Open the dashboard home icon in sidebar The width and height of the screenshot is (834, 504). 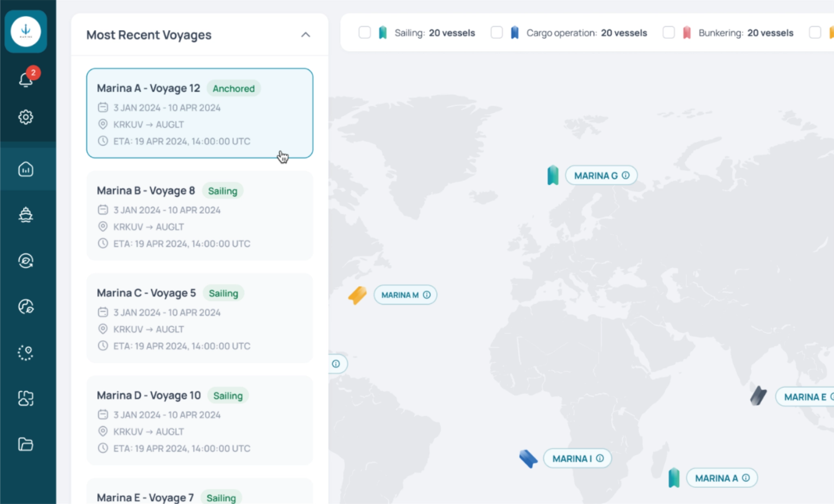(26, 169)
